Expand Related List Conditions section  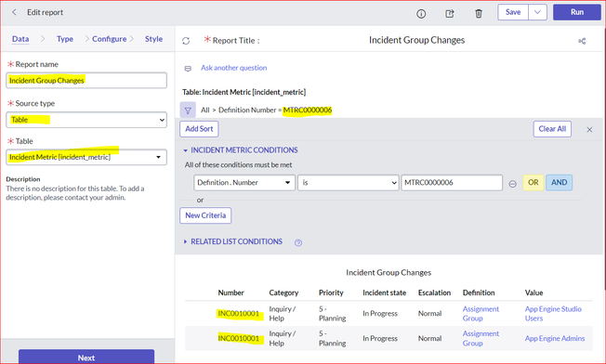coord(233,241)
